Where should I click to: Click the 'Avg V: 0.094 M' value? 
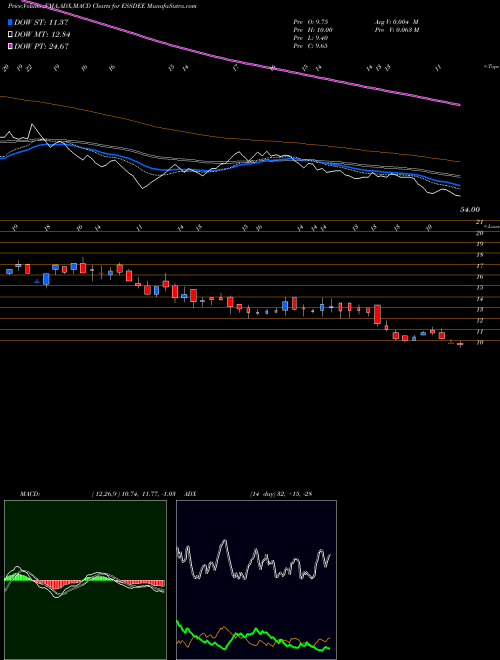point(396,22)
